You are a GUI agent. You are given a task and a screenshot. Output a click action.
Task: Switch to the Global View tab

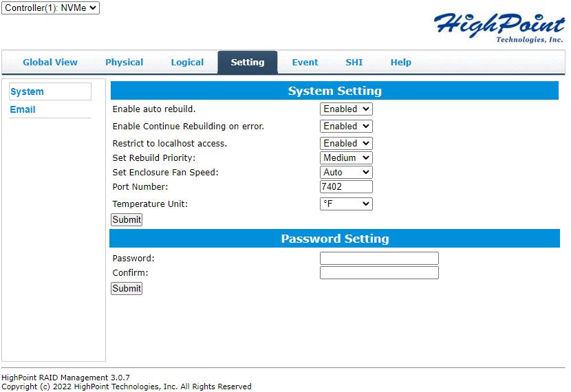click(x=50, y=62)
